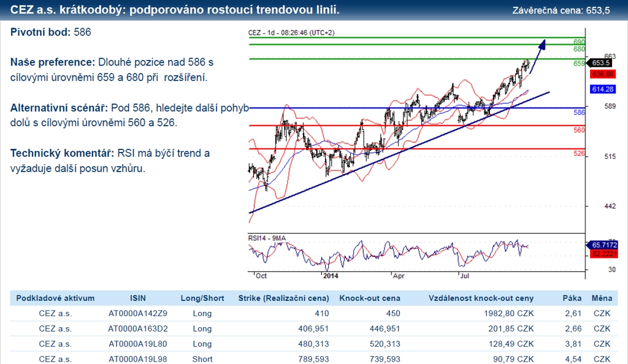Click the "RSI14 - 9MA" indicator label
Viewport: 628px width, 364px height.
coord(267,238)
